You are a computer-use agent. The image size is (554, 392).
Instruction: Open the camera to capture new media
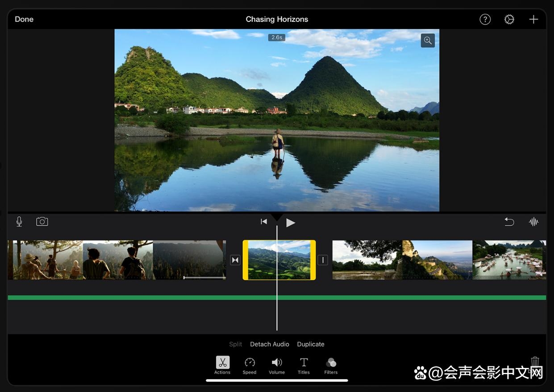pyautogui.click(x=42, y=221)
